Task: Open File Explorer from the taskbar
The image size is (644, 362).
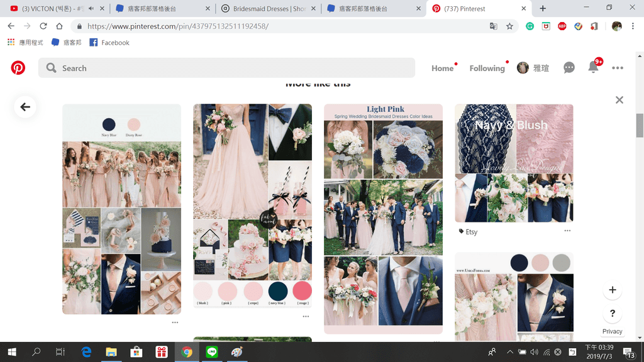Action: [111, 352]
